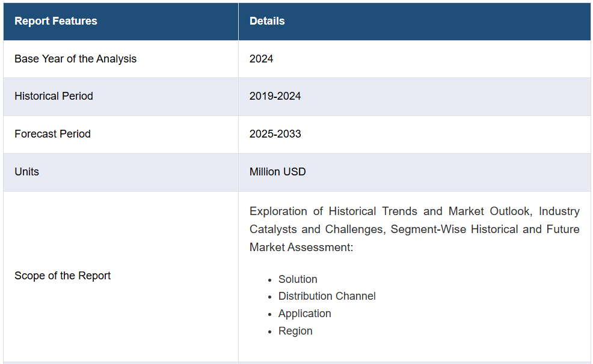Click the Region bullet item
The height and width of the screenshot is (364, 593).
tap(295, 331)
